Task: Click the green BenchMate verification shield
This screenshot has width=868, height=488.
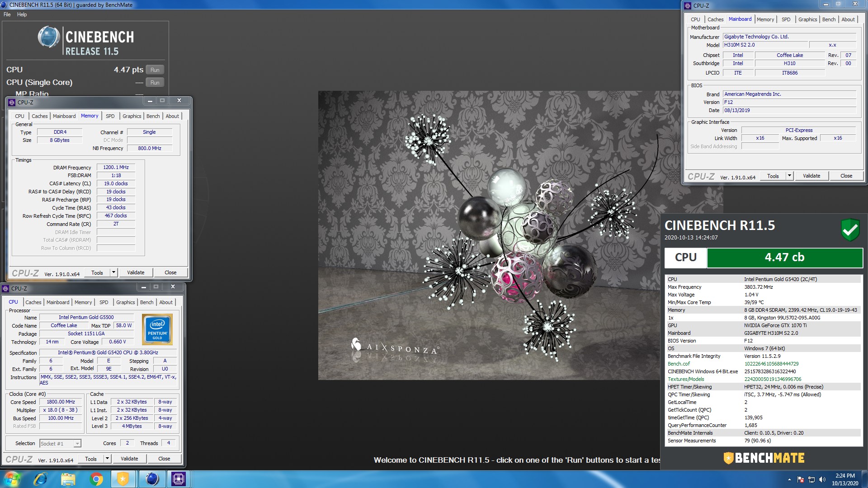Action: click(850, 230)
